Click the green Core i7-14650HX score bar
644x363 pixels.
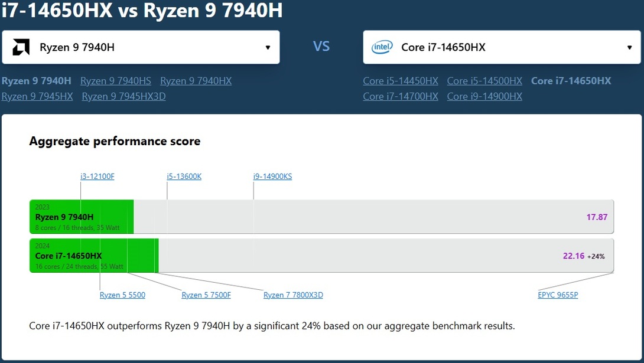(x=94, y=256)
